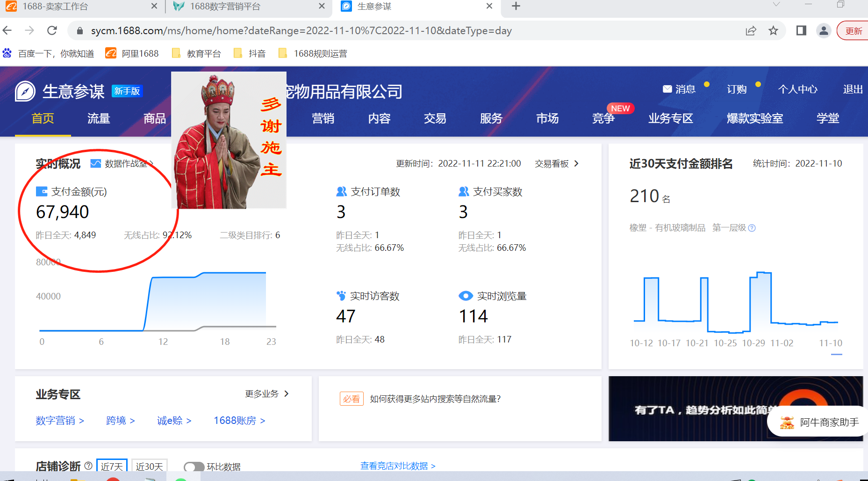Expand the 交易看板 arrow
The image size is (868, 481).
pos(576,163)
